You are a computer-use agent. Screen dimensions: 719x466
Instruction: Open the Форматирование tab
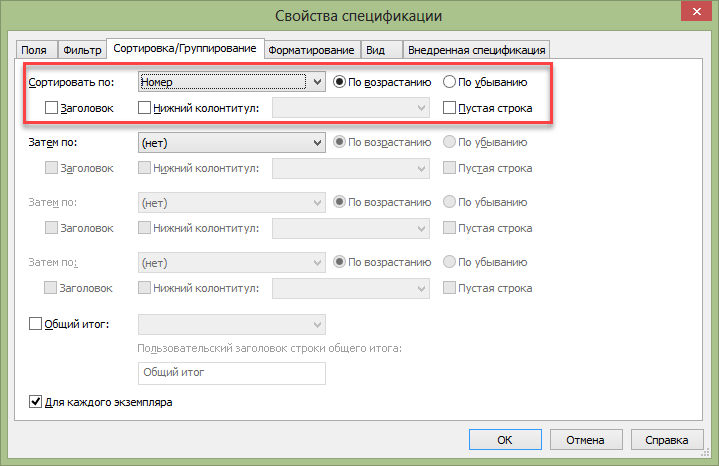pos(311,50)
